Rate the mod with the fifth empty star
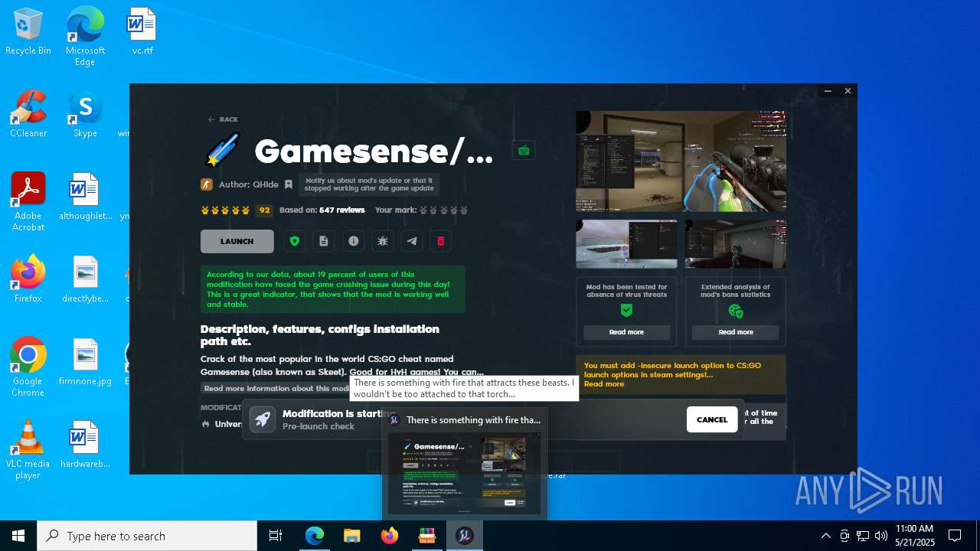Screen dimensions: 980x551 click(463, 210)
